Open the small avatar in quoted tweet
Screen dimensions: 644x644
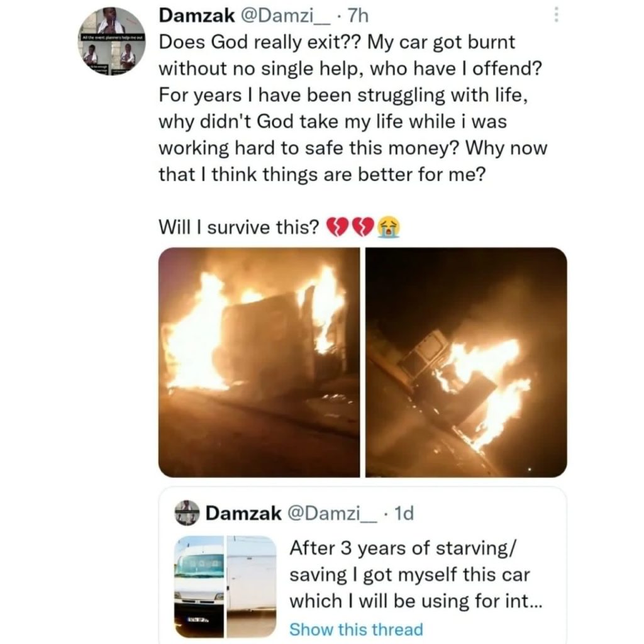(187, 513)
